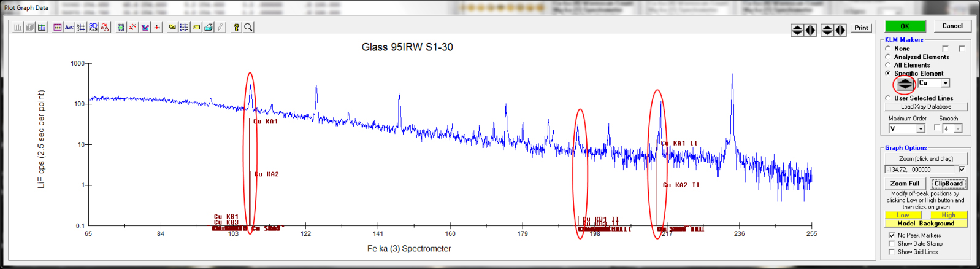Open the Cu specific element dropdown

click(946, 83)
